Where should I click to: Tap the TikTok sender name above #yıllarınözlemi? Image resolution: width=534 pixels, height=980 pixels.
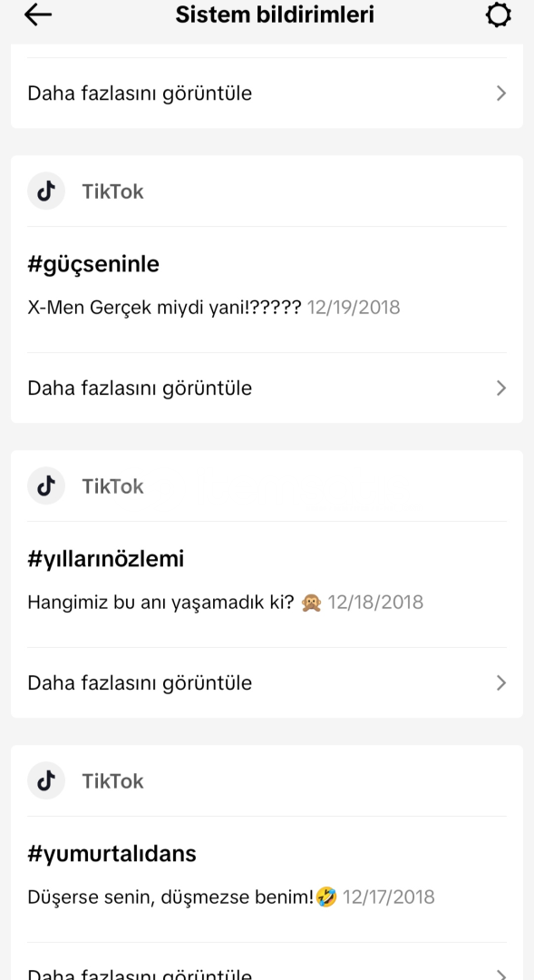tap(113, 486)
